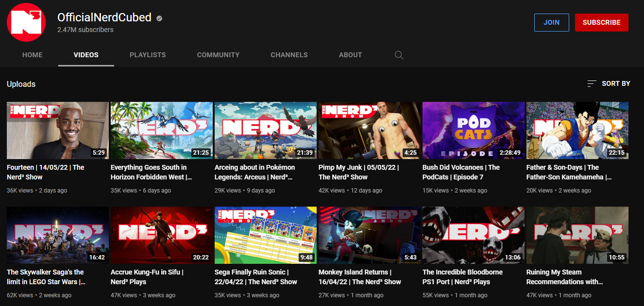Open the Sega Finally Ruin Sonic thumbnail

tap(266, 235)
